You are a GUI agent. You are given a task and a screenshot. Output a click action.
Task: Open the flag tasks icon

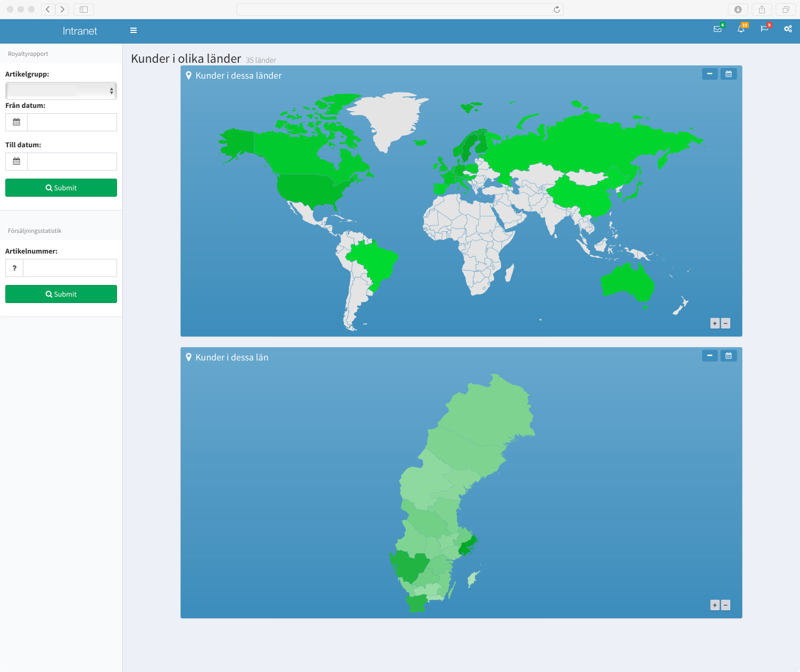765,29
